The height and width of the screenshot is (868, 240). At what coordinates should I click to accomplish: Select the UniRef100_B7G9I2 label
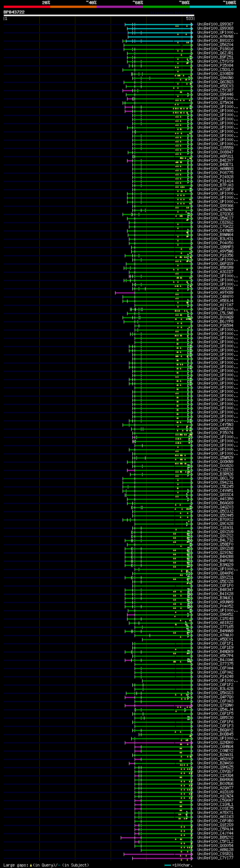[x=215, y=519]
